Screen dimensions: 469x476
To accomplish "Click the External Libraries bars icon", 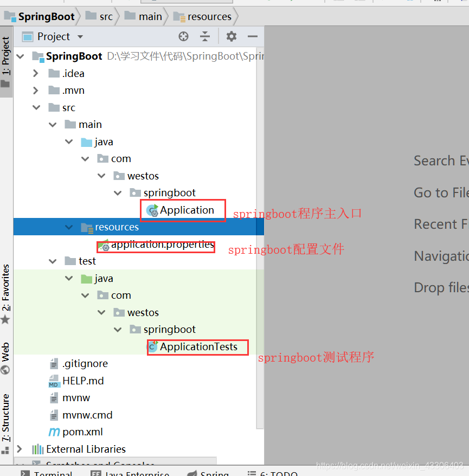I will [x=38, y=449].
